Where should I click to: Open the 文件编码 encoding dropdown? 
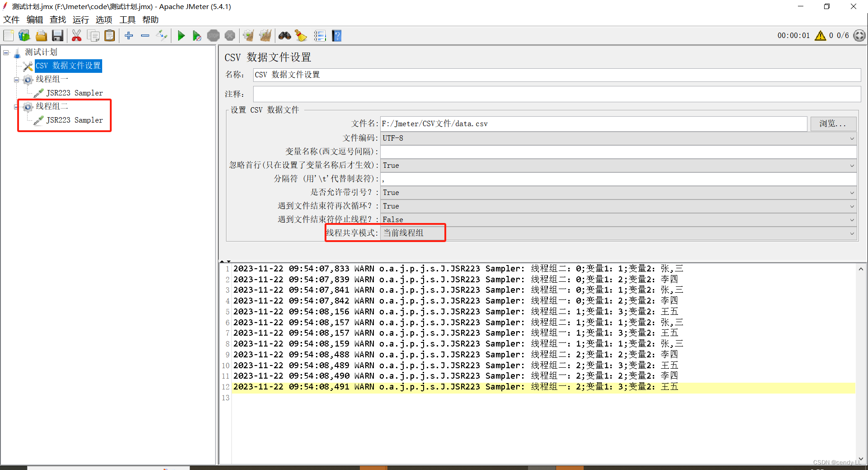[x=852, y=138]
